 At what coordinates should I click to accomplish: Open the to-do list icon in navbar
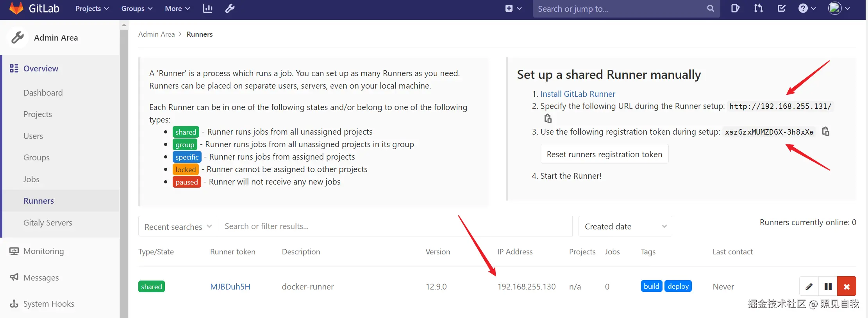(x=781, y=9)
